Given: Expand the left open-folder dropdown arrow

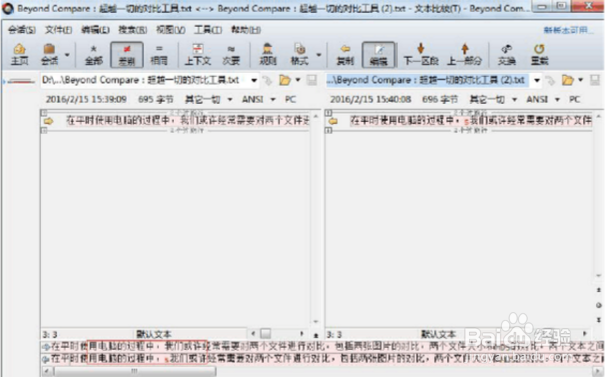Looking at the screenshot, I should pyautogui.click(x=298, y=80).
